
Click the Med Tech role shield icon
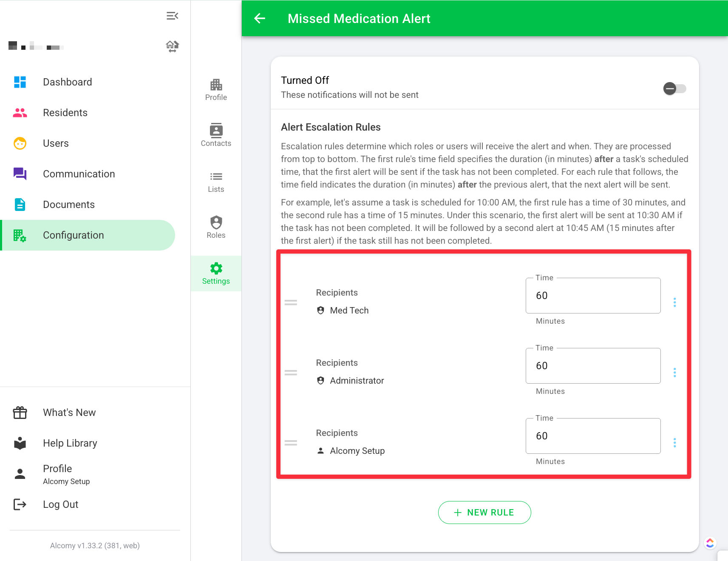click(x=321, y=310)
